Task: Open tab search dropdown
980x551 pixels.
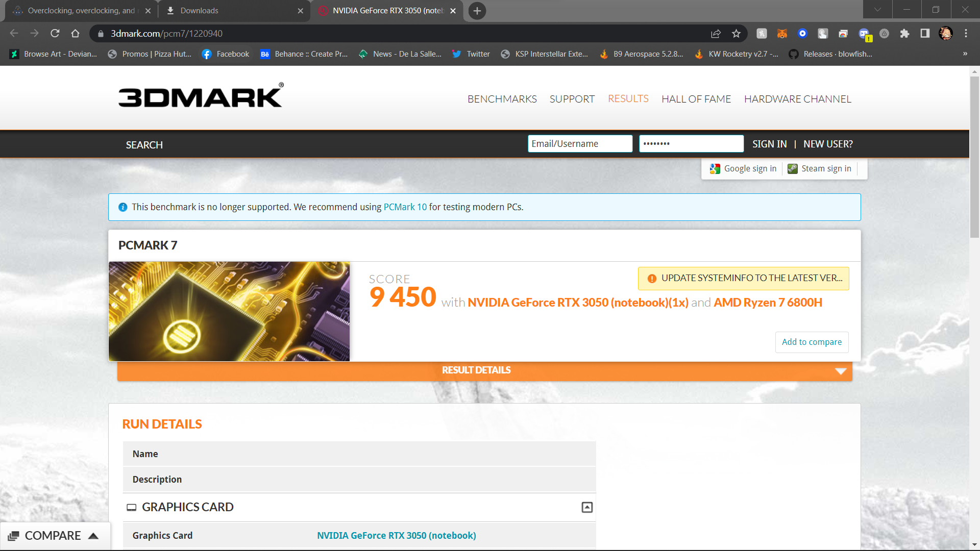Action: [x=877, y=10]
